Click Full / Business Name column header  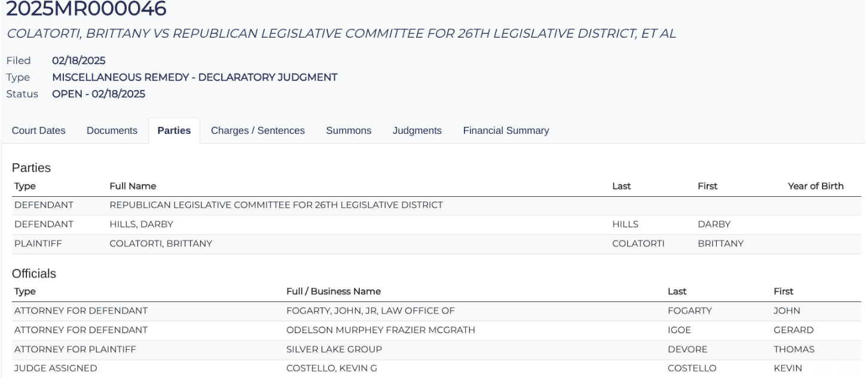334,291
